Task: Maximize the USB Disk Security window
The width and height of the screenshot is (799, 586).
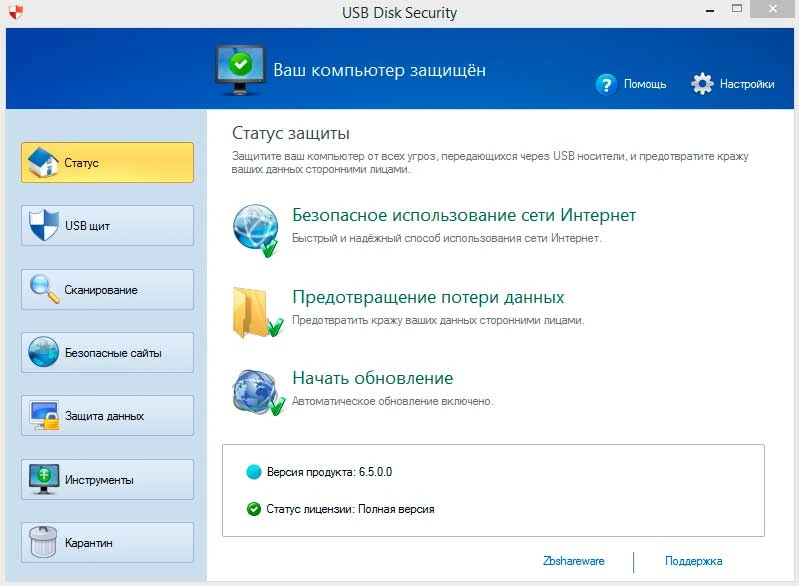Action: [737, 9]
